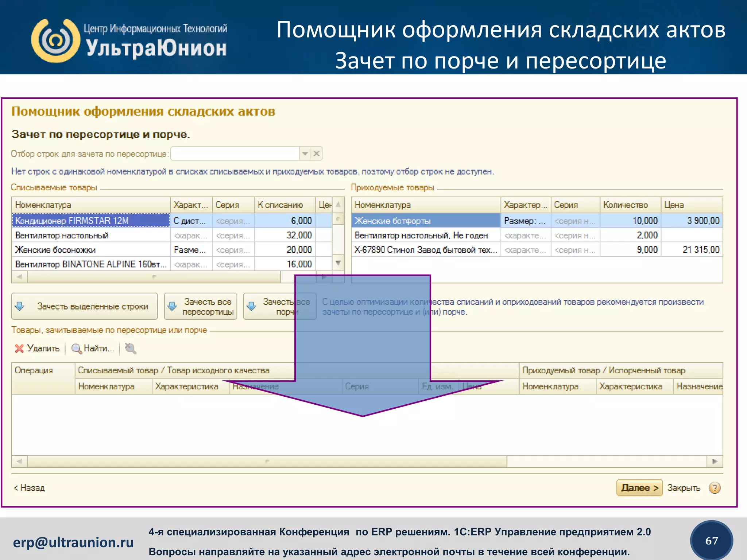Open the row filter dropdown arrow
The image size is (747, 560).
click(x=305, y=153)
